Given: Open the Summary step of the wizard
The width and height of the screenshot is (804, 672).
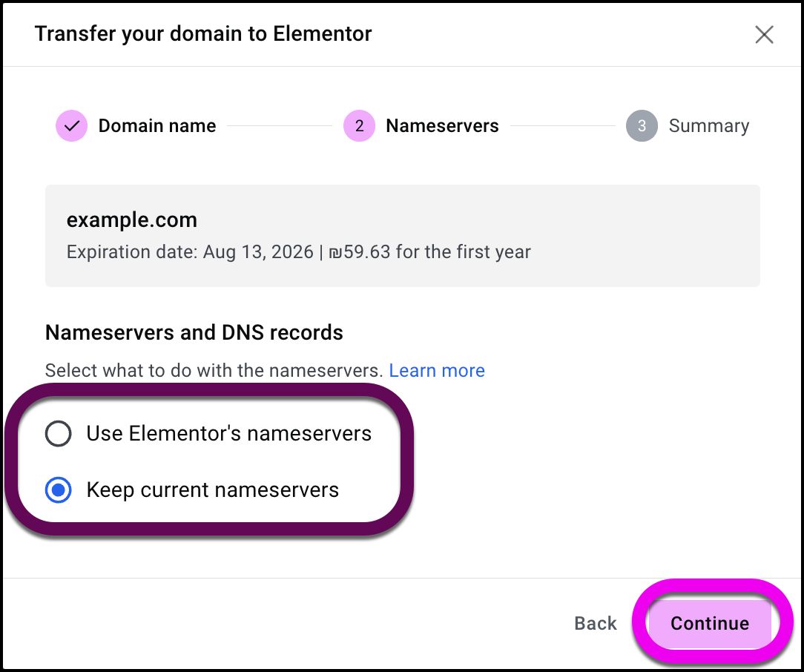Looking at the screenshot, I should (709, 125).
